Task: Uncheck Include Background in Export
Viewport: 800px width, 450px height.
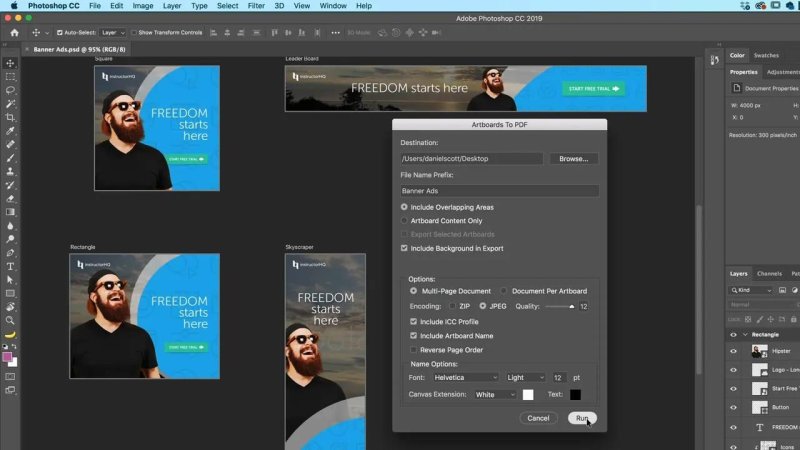Action: tap(404, 248)
